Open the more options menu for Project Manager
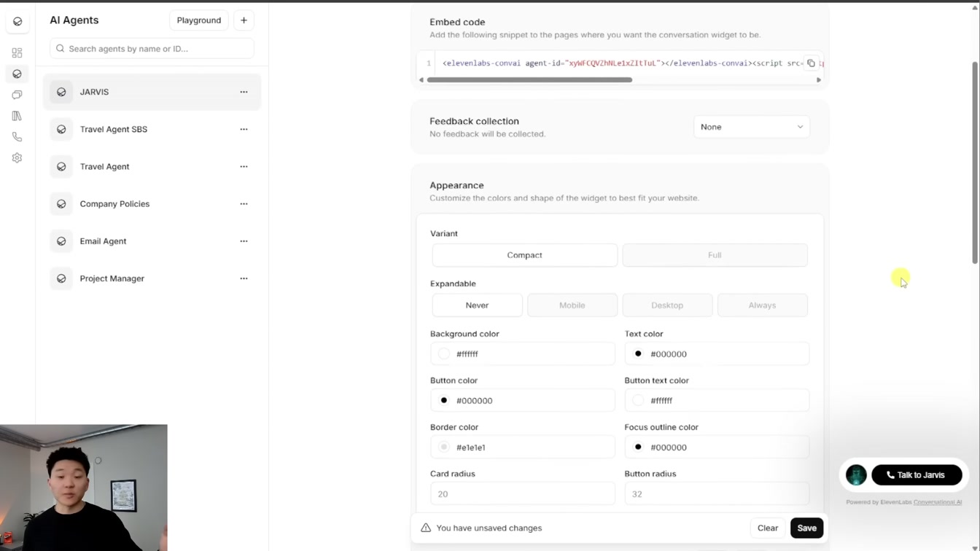This screenshot has width=980, height=551. tap(244, 278)
